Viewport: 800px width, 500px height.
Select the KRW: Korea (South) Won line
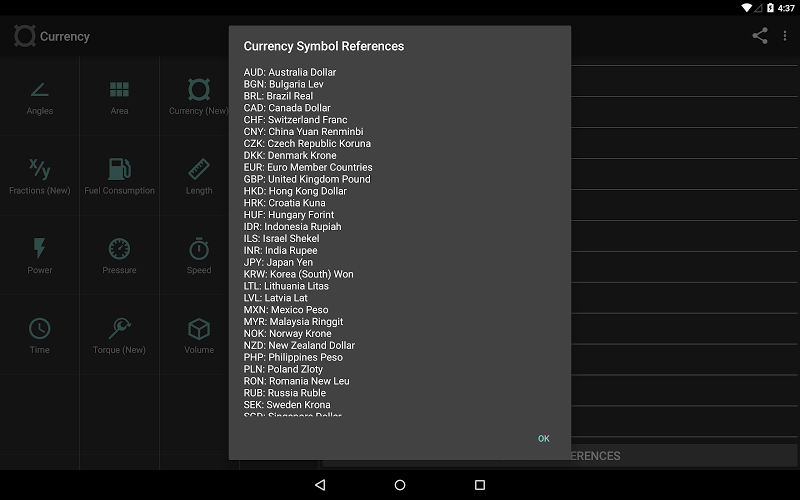click(298, 274)
